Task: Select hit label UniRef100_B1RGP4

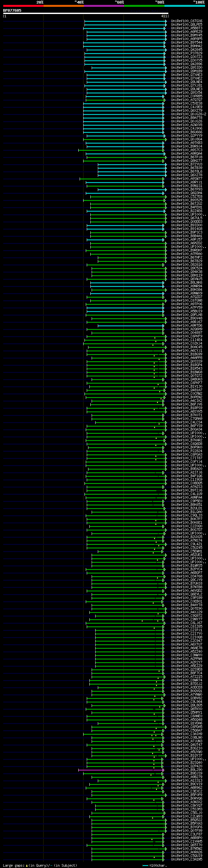Action: pos(187,365)
